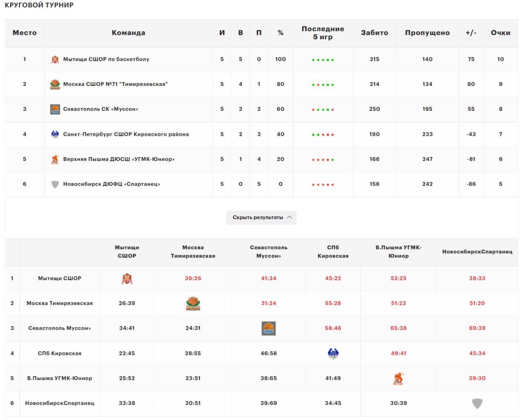Open game result 55:28 in Москва Тимирязевская row
The height and width of the screenshot is (420, 524).
333,303
